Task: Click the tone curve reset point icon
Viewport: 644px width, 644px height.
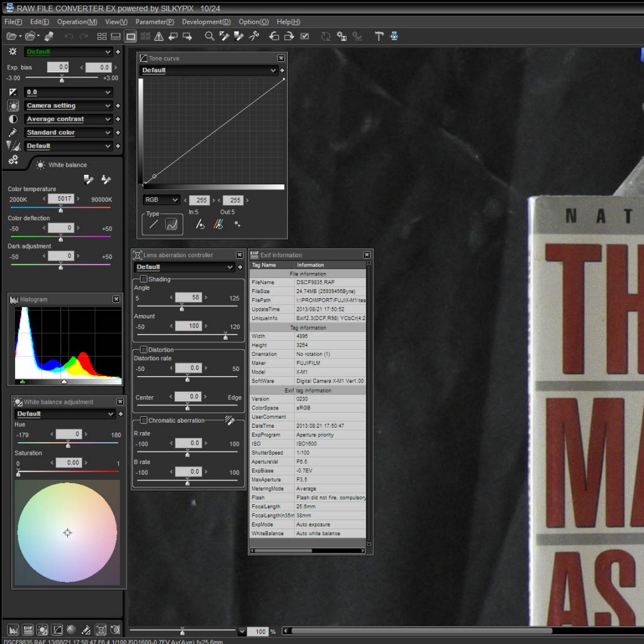Action: click(x=200, y=225)
